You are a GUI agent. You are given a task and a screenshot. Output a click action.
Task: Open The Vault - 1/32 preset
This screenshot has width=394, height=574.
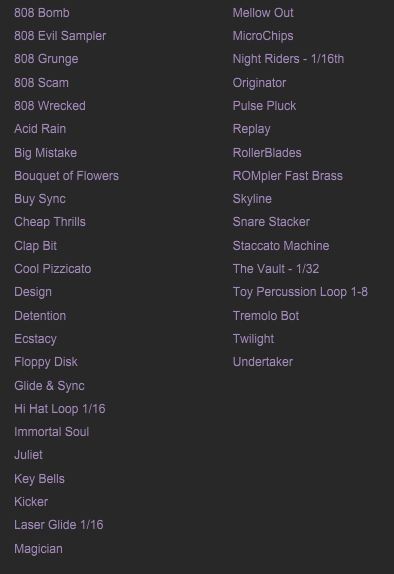click(276, 269)
